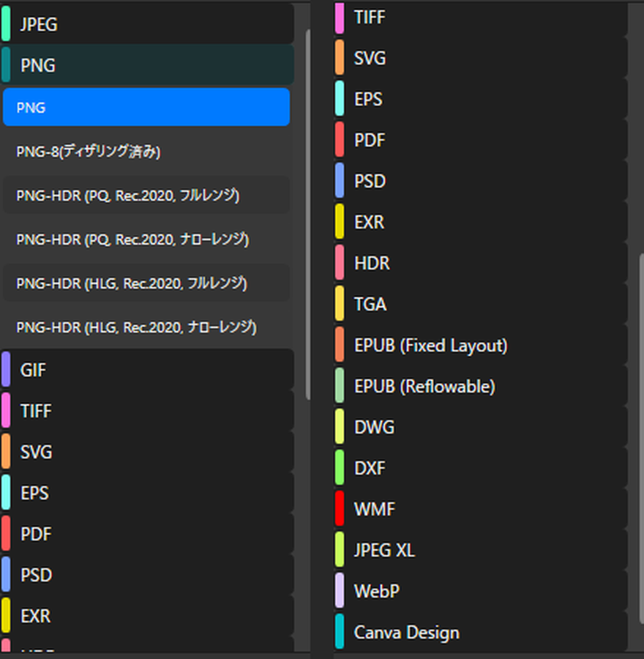Click the scrollbar of the list containing GIF
644x659 pixels.
(x=308, y=215)
